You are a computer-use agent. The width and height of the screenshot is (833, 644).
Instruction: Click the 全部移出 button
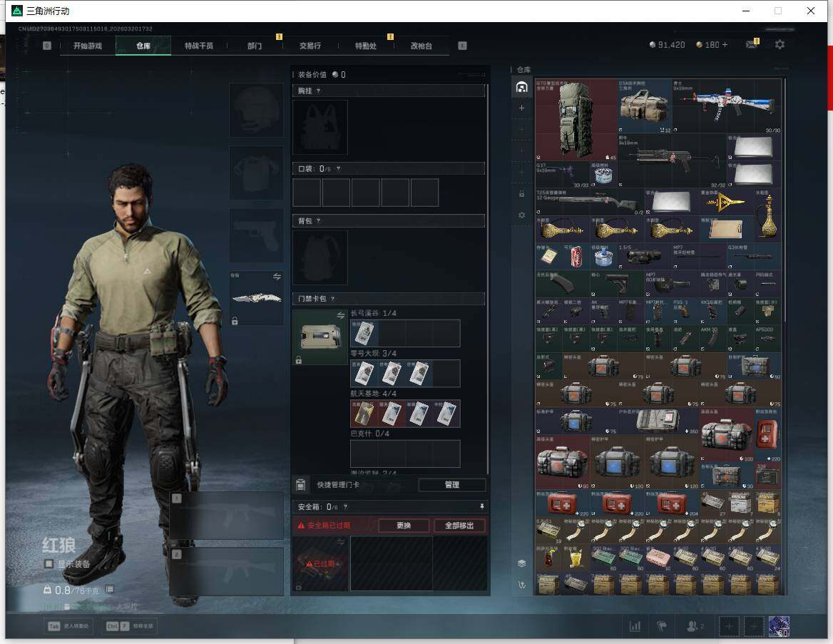(x=459, y=526)
